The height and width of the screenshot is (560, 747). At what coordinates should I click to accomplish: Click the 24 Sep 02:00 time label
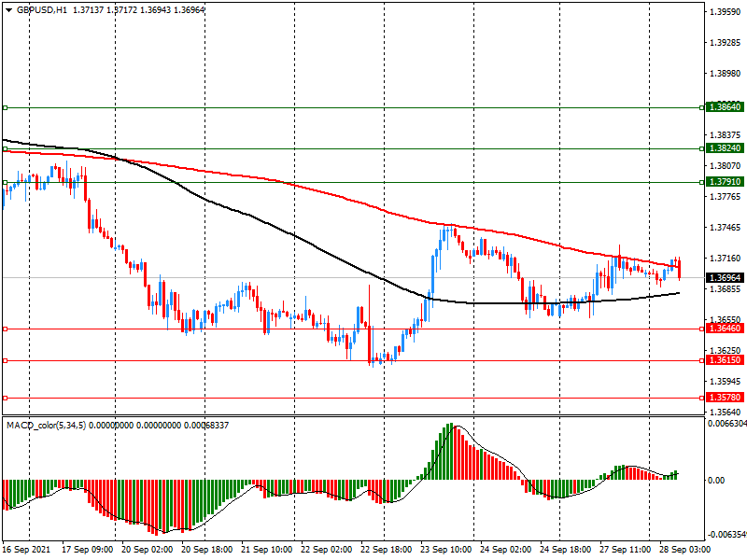point(506,550)
